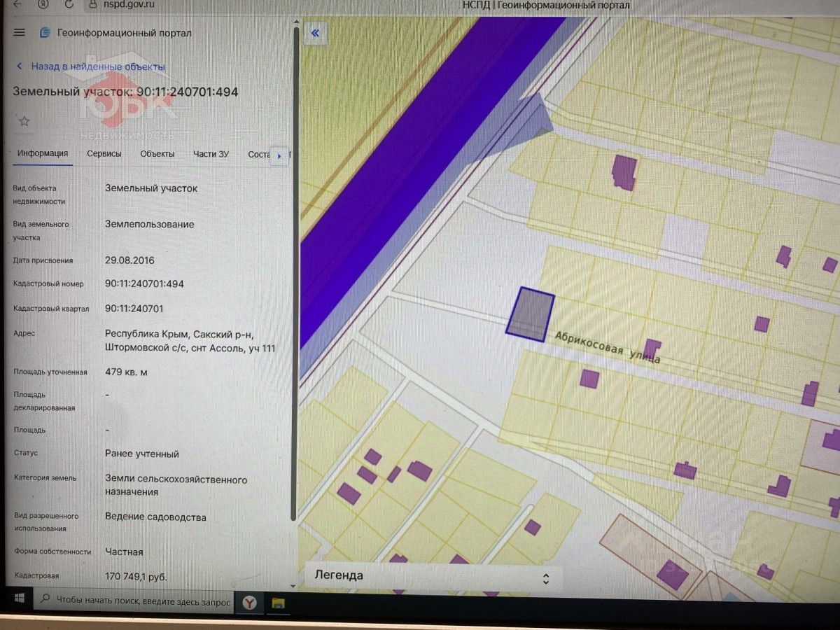The image size is (840, 630).
Task: Open the hamburger menu icon
Action: pyautogui.click(x=20, y=32)
